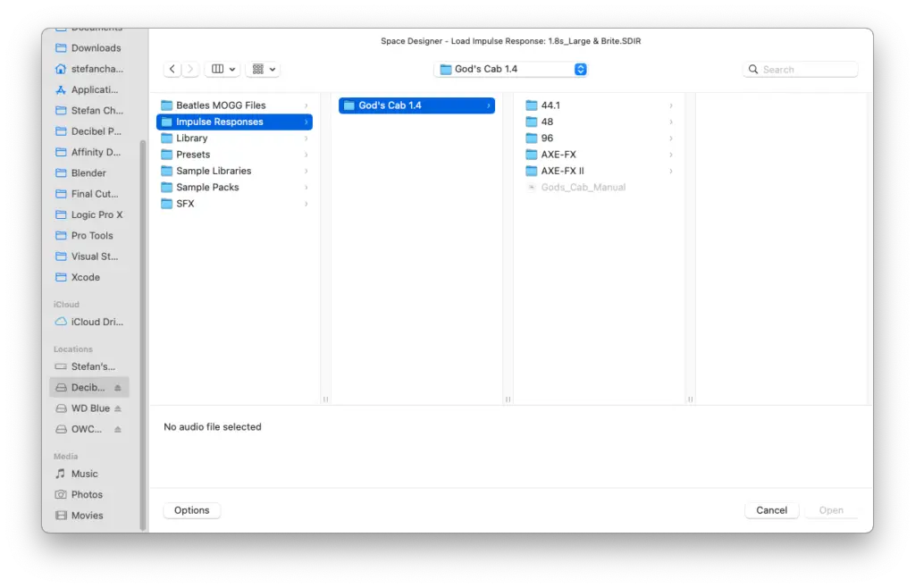Open the 48 folder
The width and height of the screenshot is (915, 588).
pyautogui.click(x=600, y=122)
